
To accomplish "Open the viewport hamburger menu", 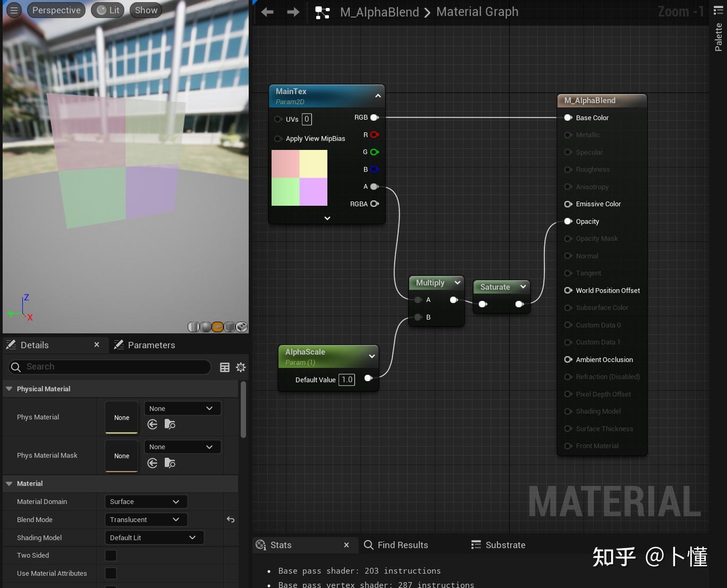I will pos(13,10).
